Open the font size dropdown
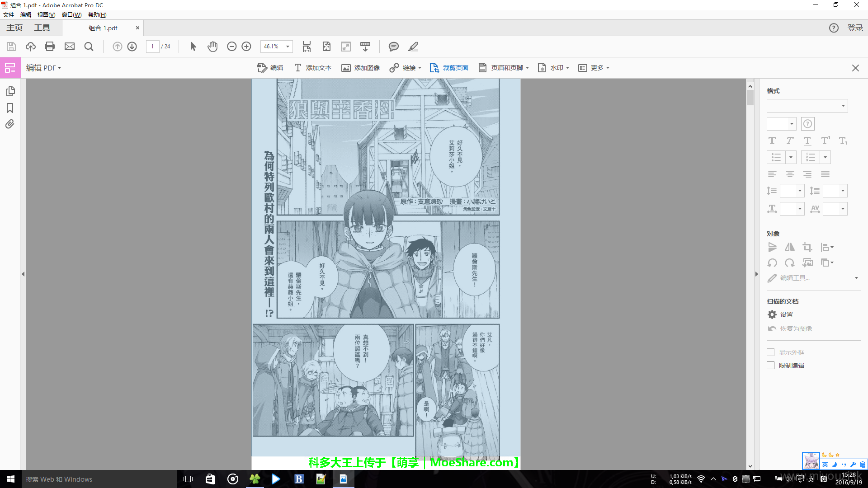868x488 pixels. (x=782, y=123)
